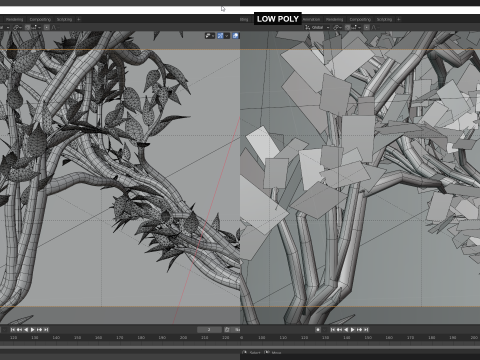Open pivot point menu in LOW POLY window

point(338,27)
